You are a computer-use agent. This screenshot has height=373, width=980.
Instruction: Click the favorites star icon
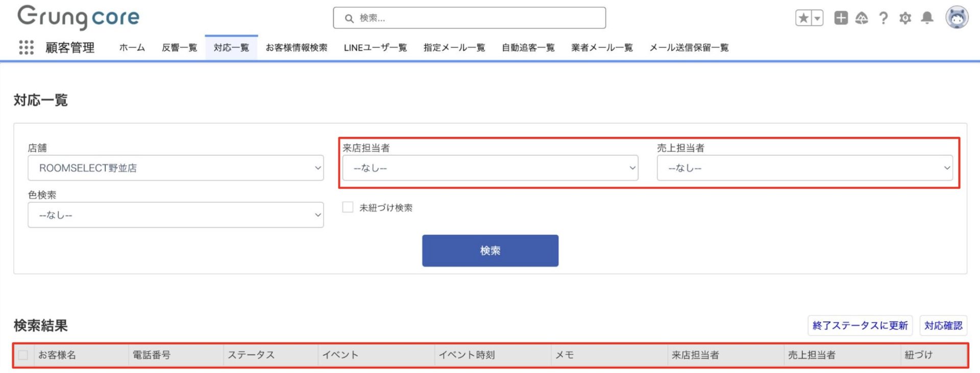[x=803, y=18]
